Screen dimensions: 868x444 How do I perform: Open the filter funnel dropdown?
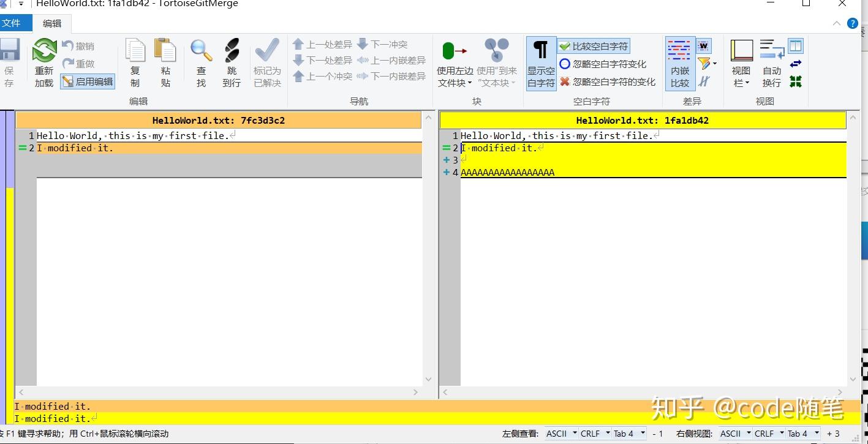click(707, 64)
